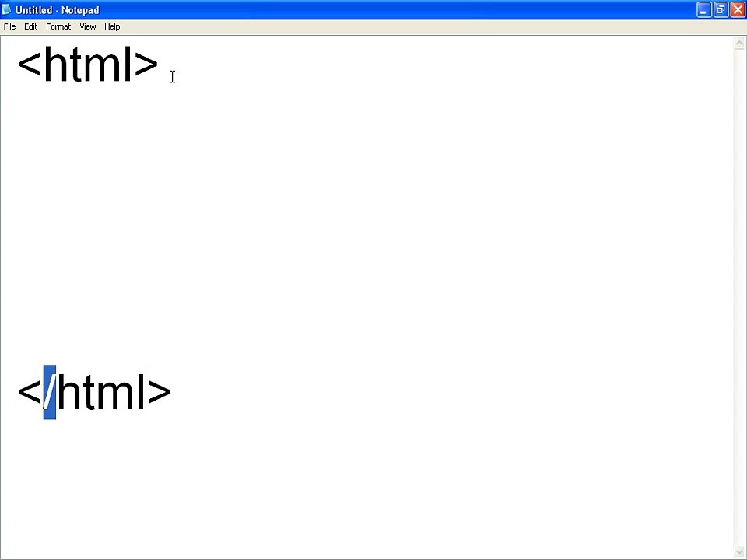Open the File menu
Screen dimensions: 747x560
pyautogui.click(x=9, y=26)
